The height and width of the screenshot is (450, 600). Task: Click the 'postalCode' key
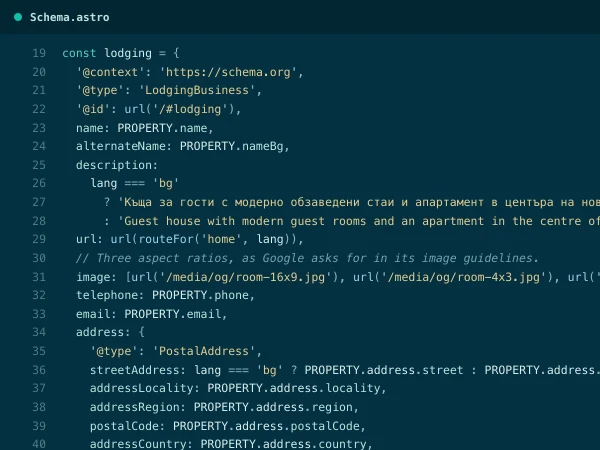(124, 426)
